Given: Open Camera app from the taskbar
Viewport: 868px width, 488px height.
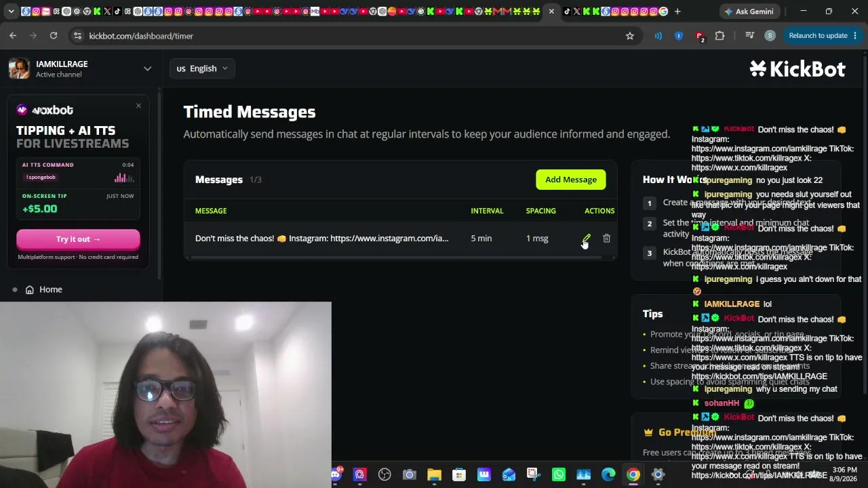Looking at the screenshot, I should (x=410, y=474).
